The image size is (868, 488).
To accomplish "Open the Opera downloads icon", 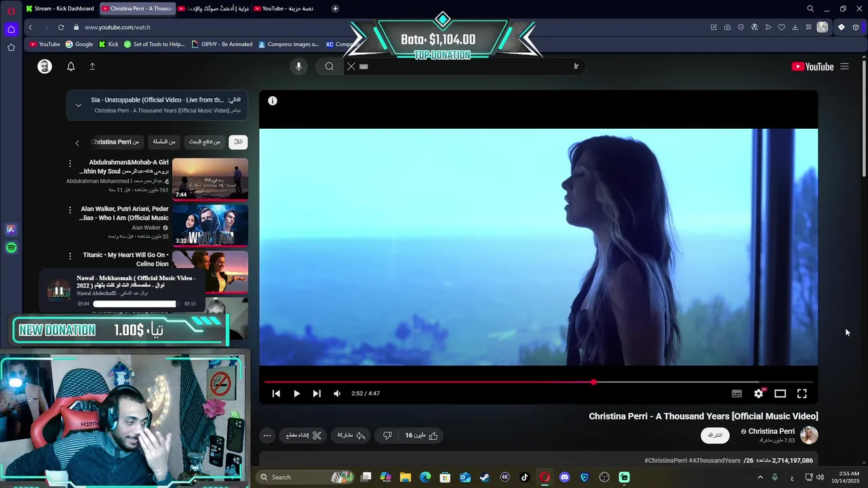I will (795, 27).
